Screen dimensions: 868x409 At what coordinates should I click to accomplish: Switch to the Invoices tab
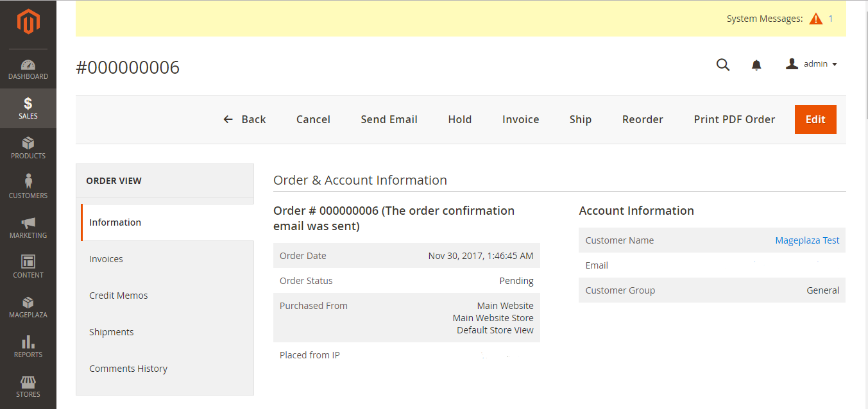coord(106,259)
